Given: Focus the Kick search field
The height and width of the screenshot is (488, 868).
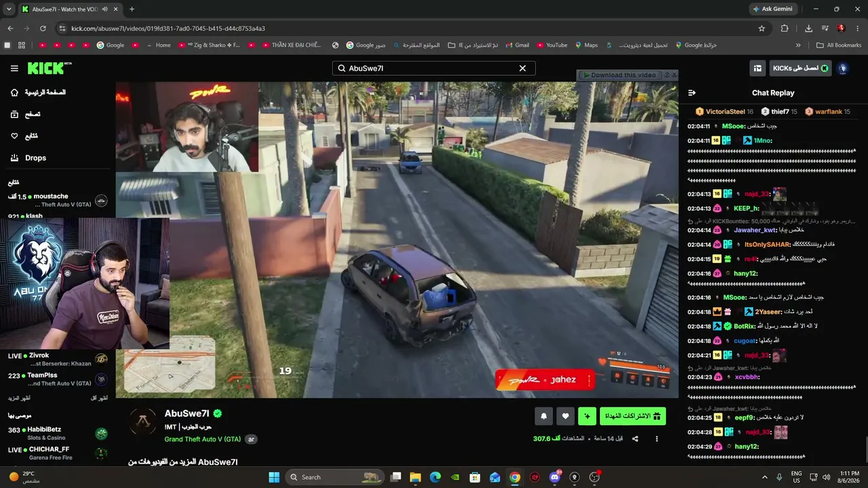Looking at the screenshot, I should [433, 68].
